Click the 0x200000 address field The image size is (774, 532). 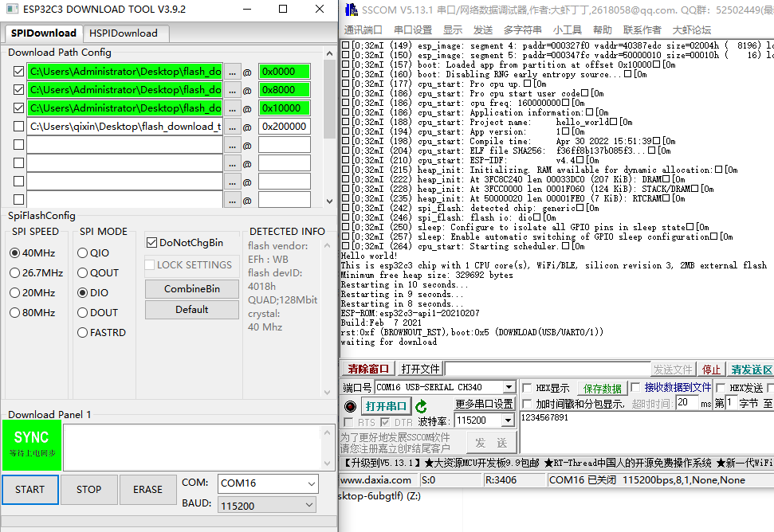(x=285, y=126)
